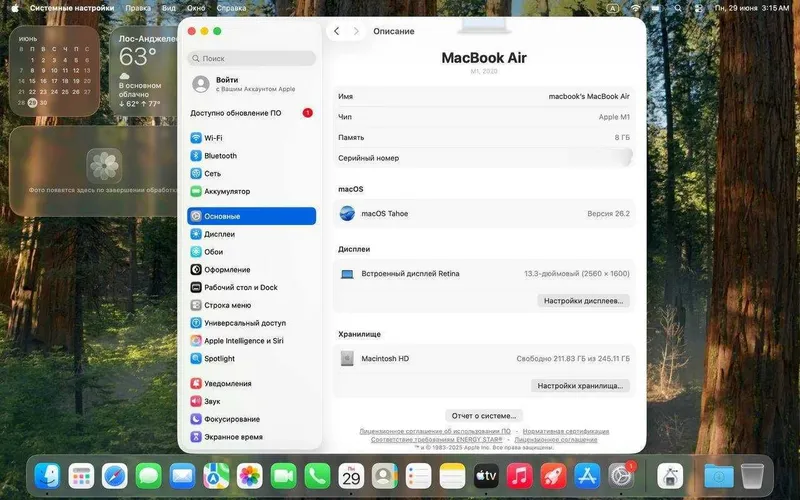Open Нормативная сертификация link
The width and height of the screenshot is (800, 500).
tap(565, 431)
